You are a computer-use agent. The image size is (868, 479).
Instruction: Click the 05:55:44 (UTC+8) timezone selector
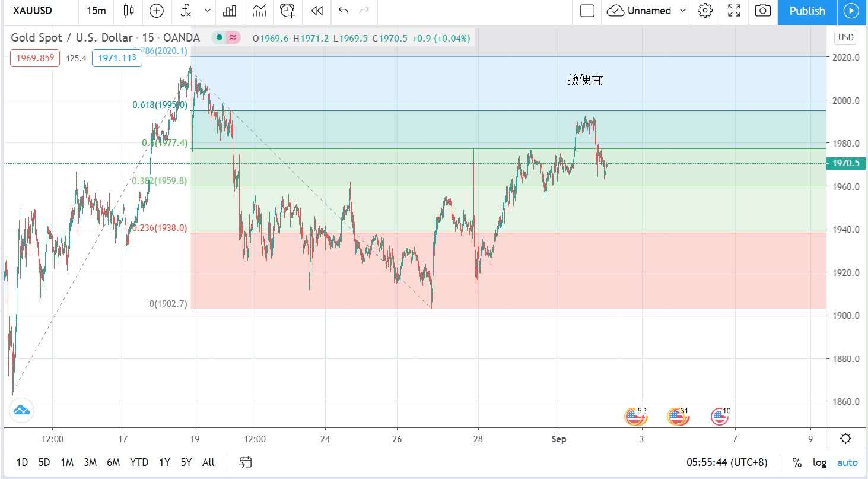(x=726, y=462)
